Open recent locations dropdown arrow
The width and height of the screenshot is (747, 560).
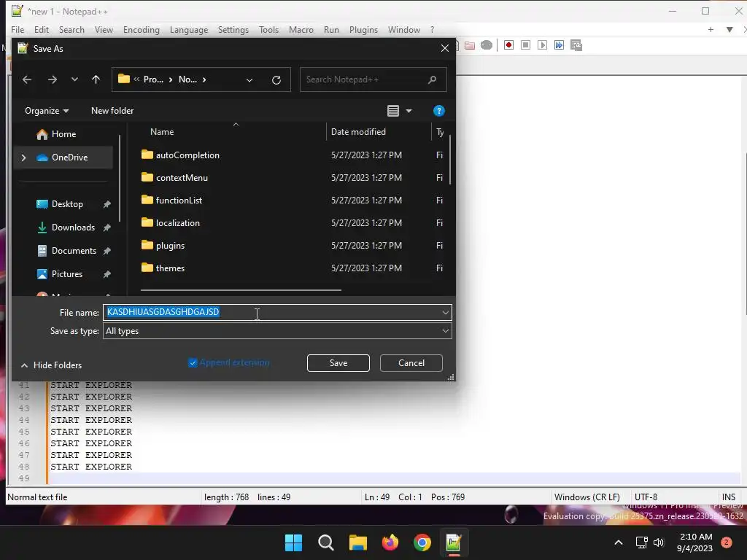click(74, 79)
